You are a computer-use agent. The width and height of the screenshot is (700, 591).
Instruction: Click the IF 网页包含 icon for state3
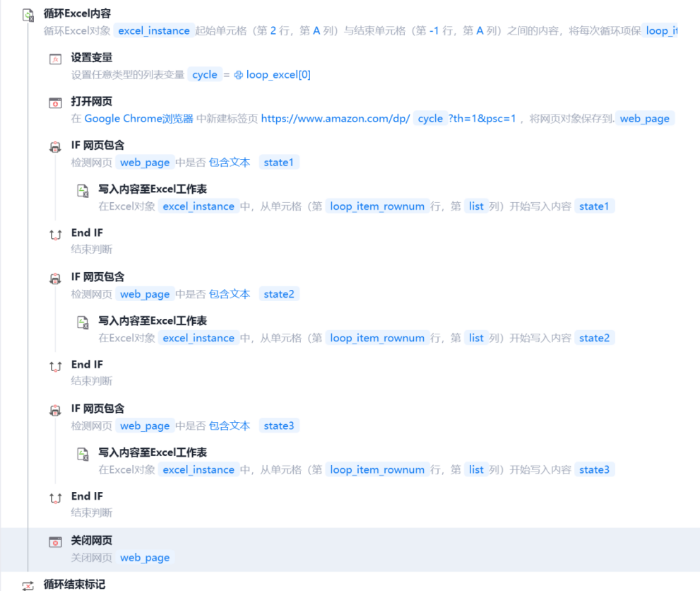click(55, 410)
